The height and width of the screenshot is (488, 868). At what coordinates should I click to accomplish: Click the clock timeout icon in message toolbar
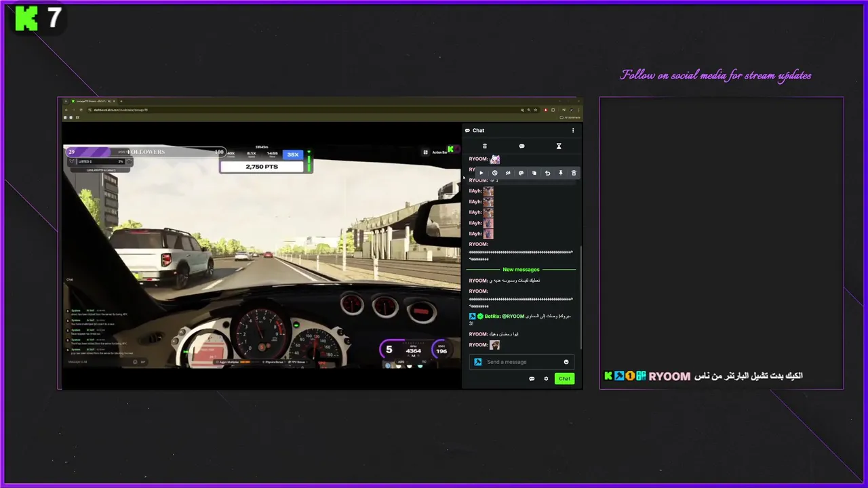(494, 174)
